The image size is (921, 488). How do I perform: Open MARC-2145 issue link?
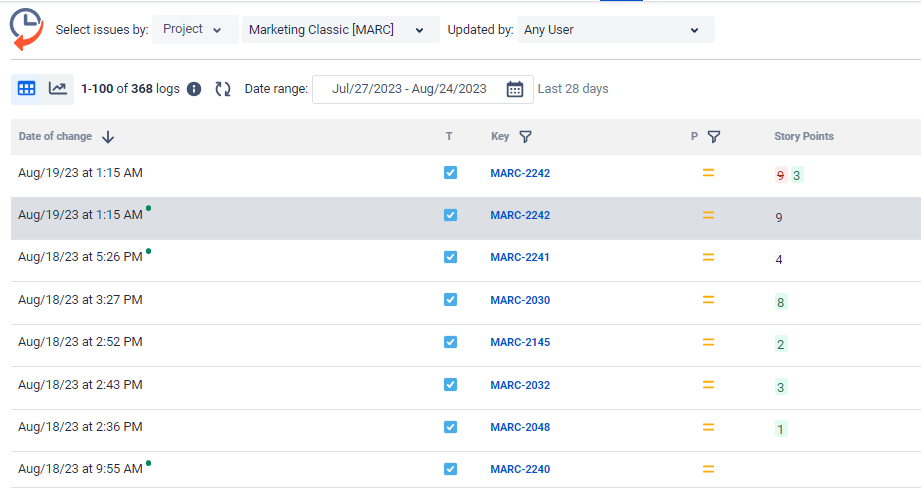520,342
